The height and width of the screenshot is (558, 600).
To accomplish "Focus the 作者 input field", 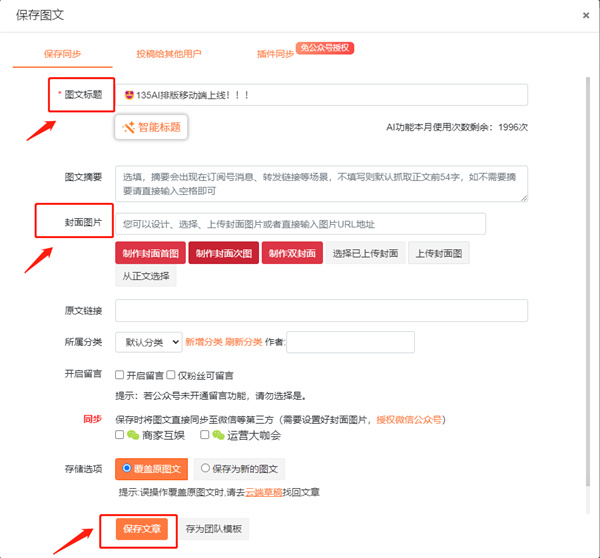I will pos(351,342).
